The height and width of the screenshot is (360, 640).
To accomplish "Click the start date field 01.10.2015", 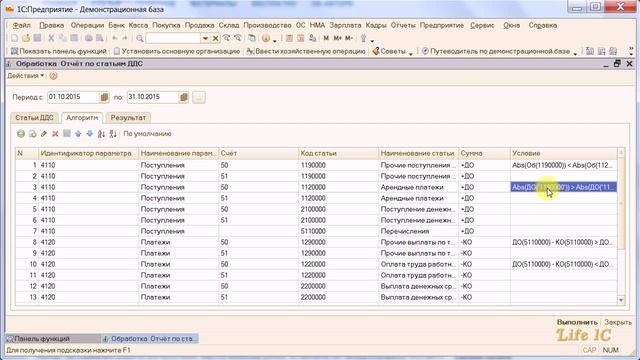I will pyautogui.click(x=73, y=97).
